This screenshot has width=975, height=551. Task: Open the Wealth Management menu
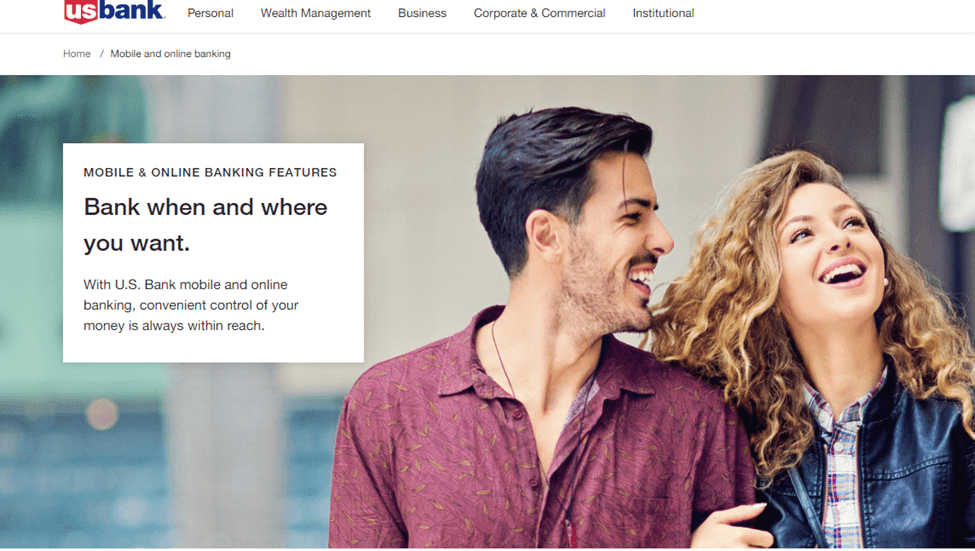point(315,13)
